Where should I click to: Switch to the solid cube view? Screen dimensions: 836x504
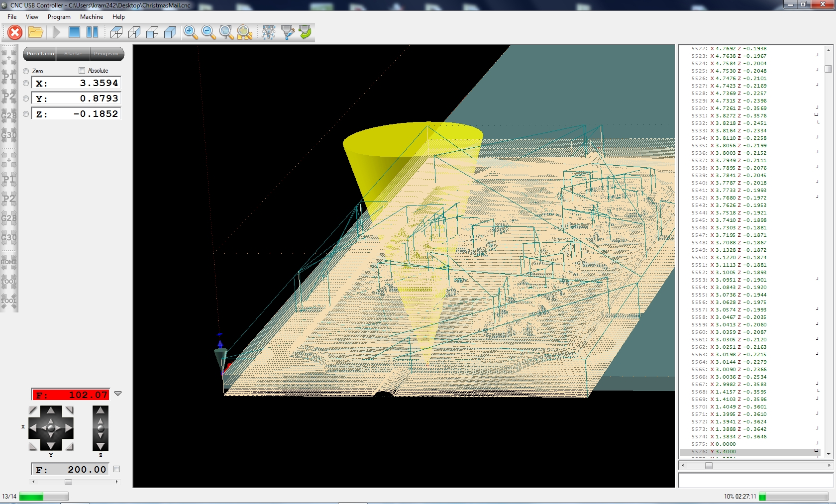[170, 32]
